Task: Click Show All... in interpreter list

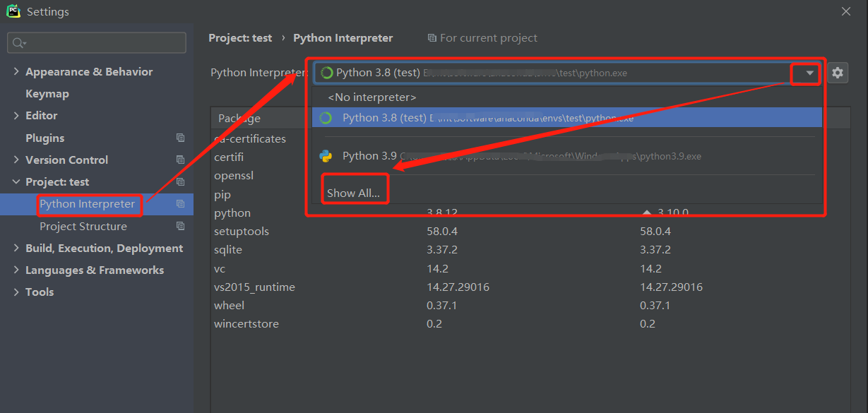Action: pos(353,193)
